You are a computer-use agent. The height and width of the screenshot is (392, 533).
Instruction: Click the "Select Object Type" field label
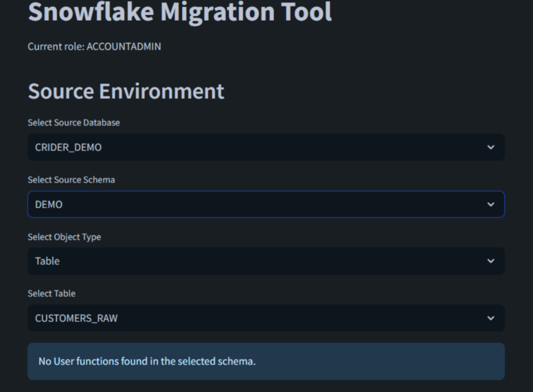64,237
